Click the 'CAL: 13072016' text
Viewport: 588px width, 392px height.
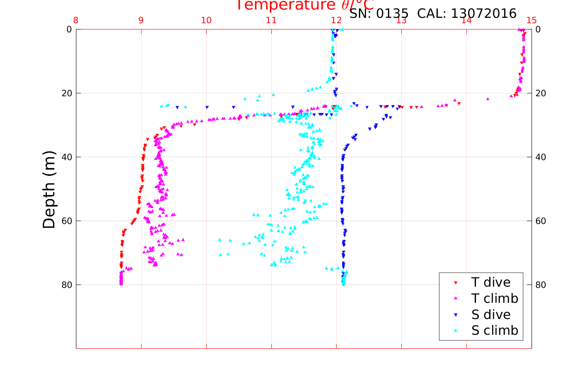point(467,14)
